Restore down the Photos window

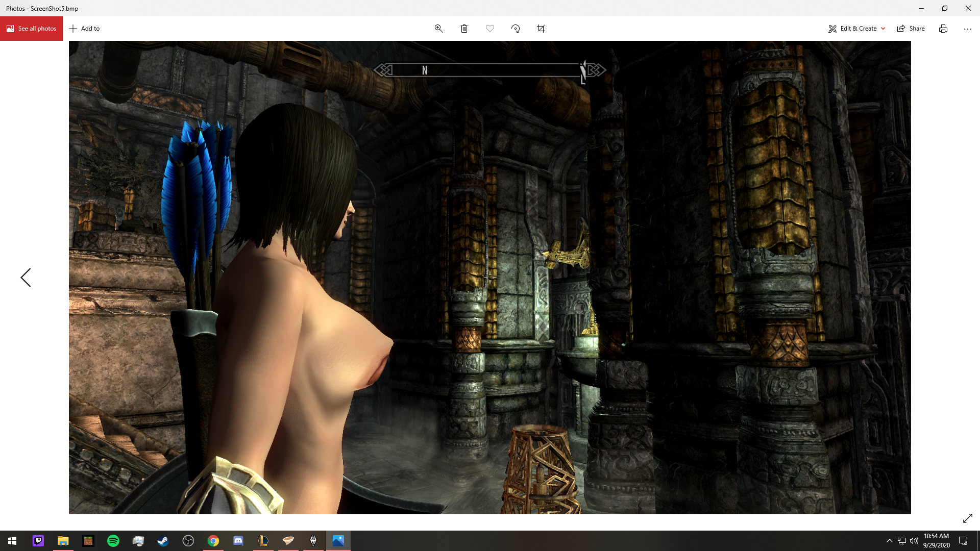[x=945, y=8]
